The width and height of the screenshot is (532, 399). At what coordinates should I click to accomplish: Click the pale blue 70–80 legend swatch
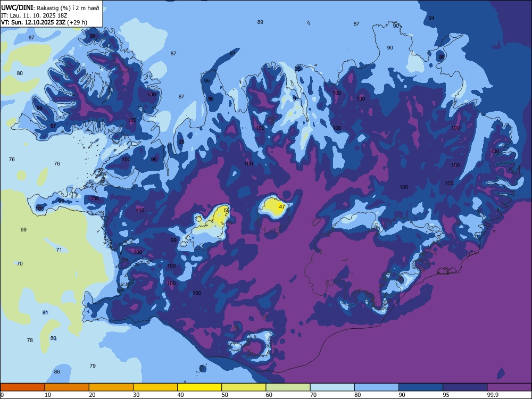pos(332,387)
